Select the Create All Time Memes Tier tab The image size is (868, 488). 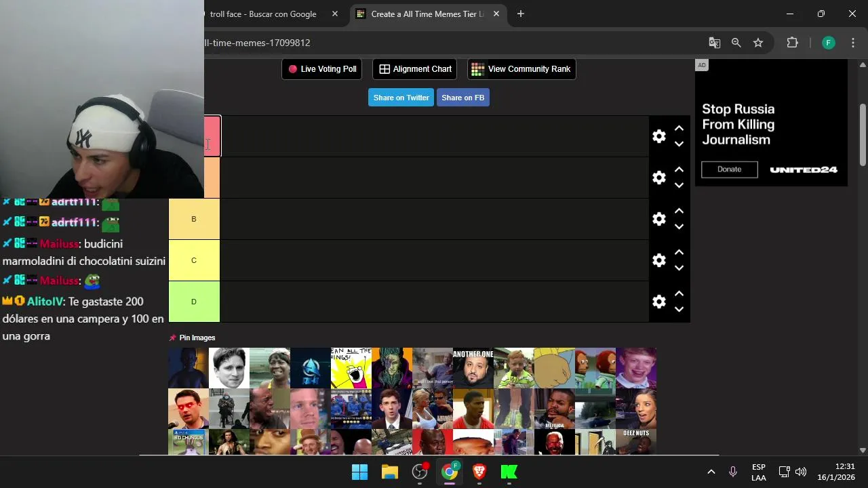pyautogui.click(x=427, y=14)
